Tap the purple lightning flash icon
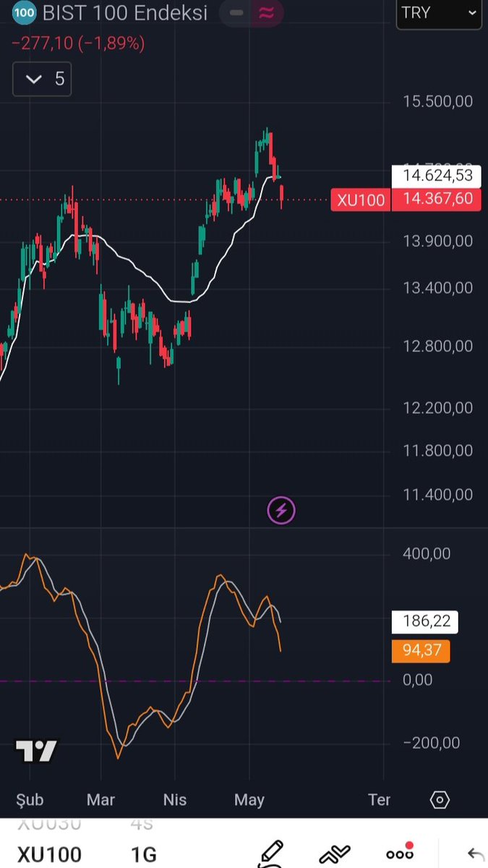Viewport: 488px width, 868px height. (x=281, y=511)
